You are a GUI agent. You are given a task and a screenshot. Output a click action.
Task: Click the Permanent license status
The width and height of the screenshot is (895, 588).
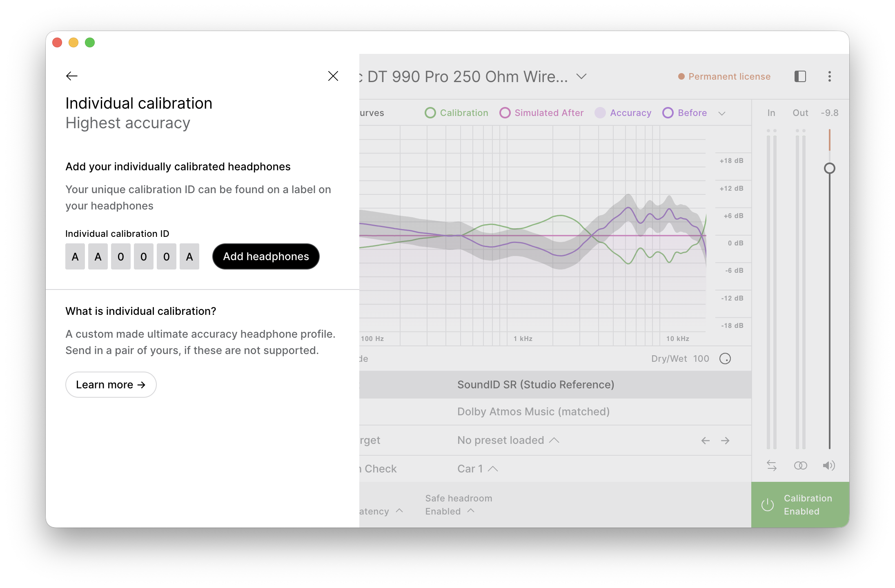coord(724,76)
